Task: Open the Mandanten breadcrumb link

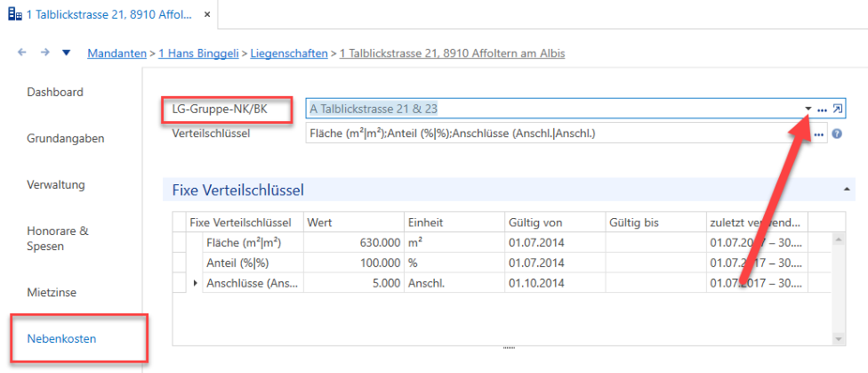Action: 115,53
